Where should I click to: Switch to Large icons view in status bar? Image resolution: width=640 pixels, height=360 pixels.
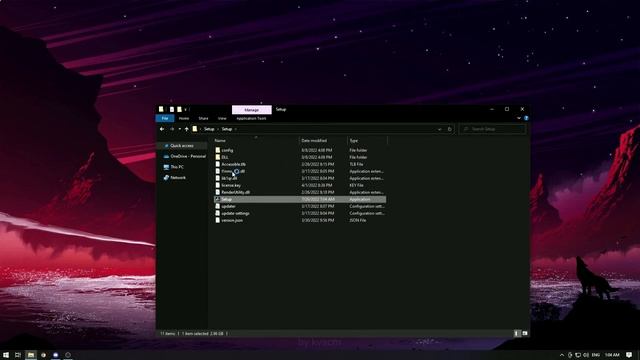(525, 333)
